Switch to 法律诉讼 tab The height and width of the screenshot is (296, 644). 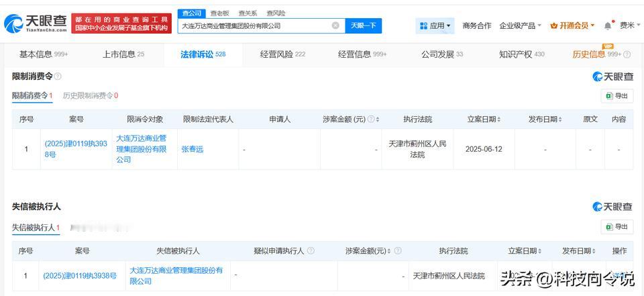click(203, 54)
